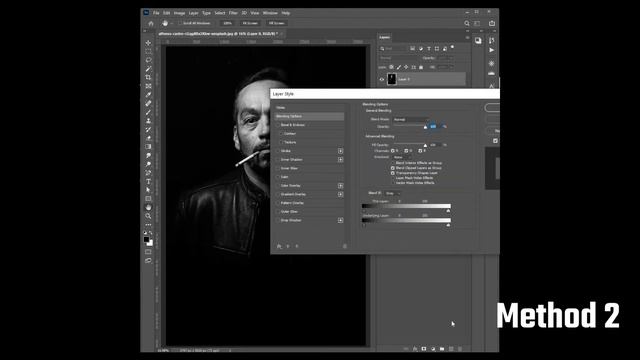The width and height of the screenshot is (640, 360).
Task: Open the Image menu
Action: pos(179,13)
